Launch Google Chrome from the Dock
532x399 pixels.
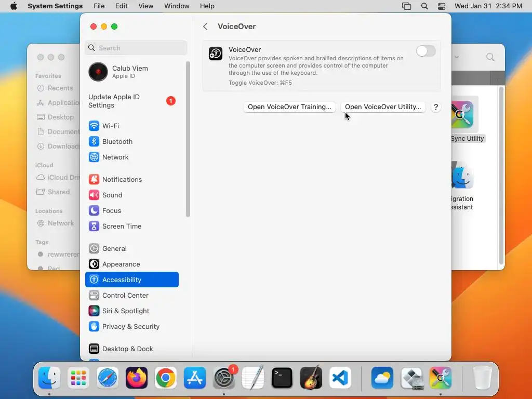166,378
